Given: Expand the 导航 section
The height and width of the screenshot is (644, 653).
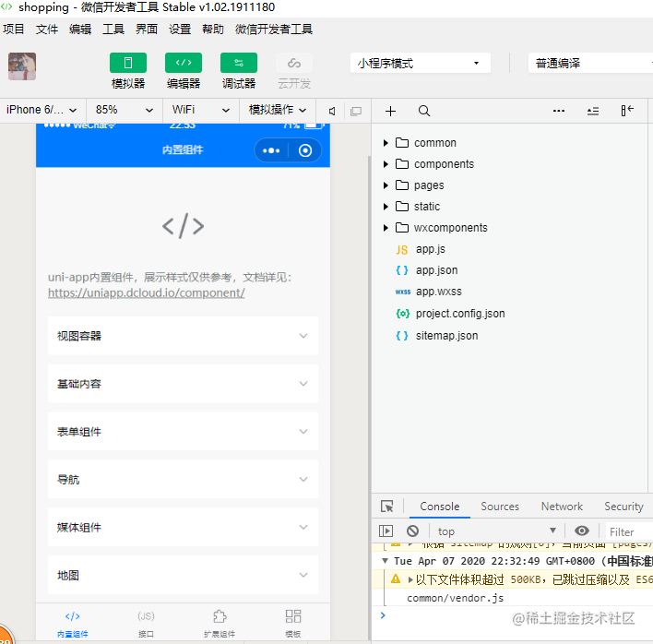Looking at the screenshot, I should pos(183,480).
